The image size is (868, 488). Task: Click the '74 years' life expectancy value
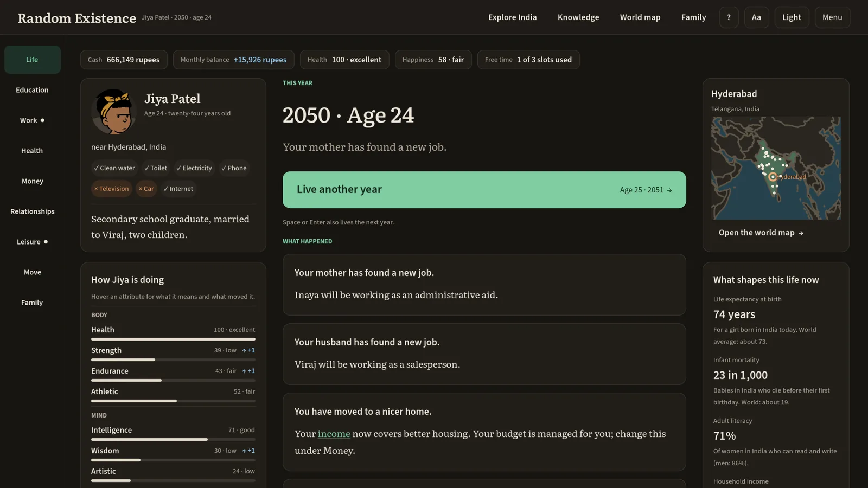[x=734, y=314]
